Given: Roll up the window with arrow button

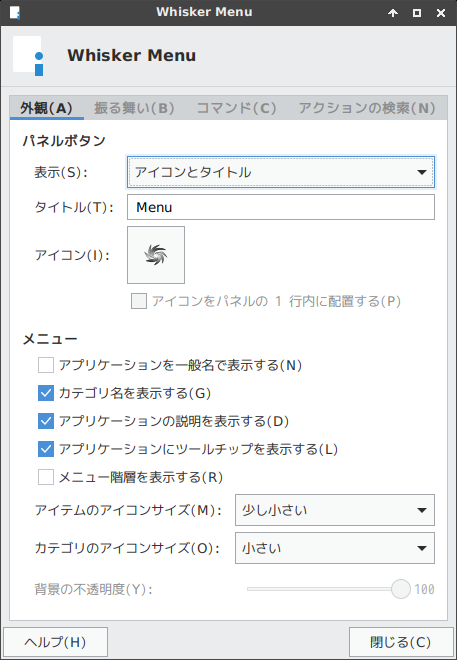Looking at the screenshot, I should 393,13.
